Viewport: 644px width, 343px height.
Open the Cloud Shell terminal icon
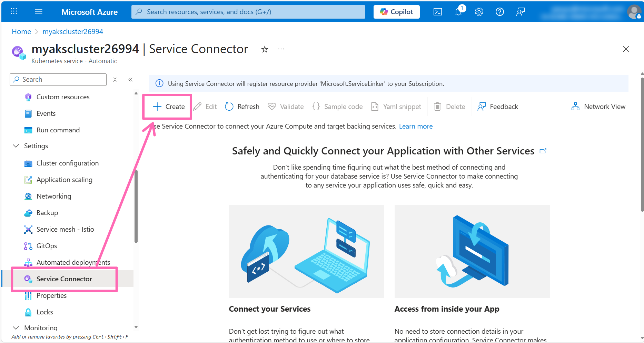click(x=437, y=12)
